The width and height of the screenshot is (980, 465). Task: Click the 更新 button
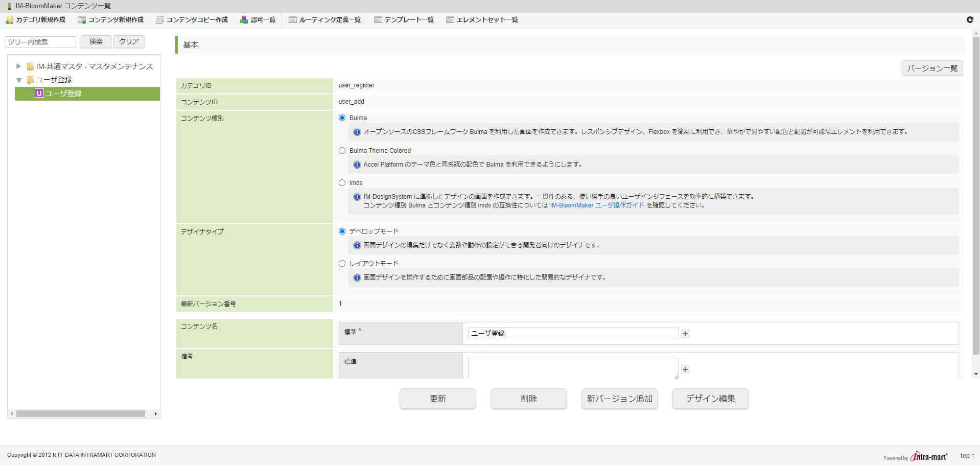[x=438, y=399]
